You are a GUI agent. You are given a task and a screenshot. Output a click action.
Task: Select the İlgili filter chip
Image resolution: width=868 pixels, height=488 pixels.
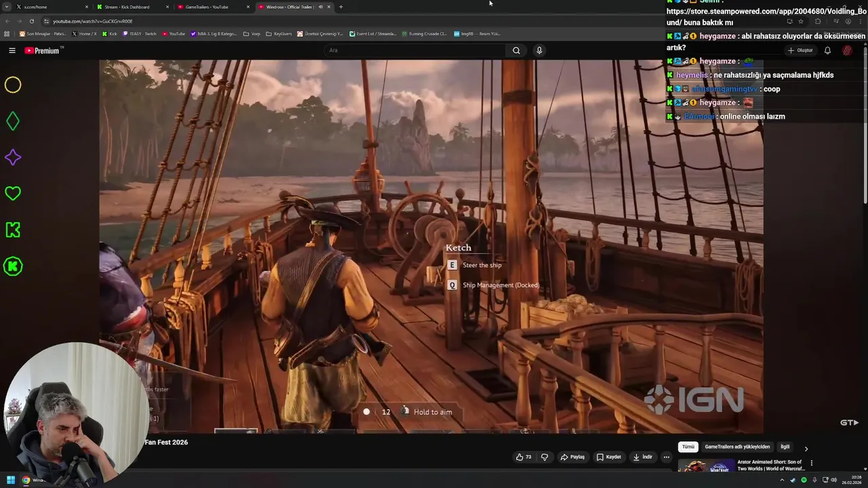click(785, 447)
